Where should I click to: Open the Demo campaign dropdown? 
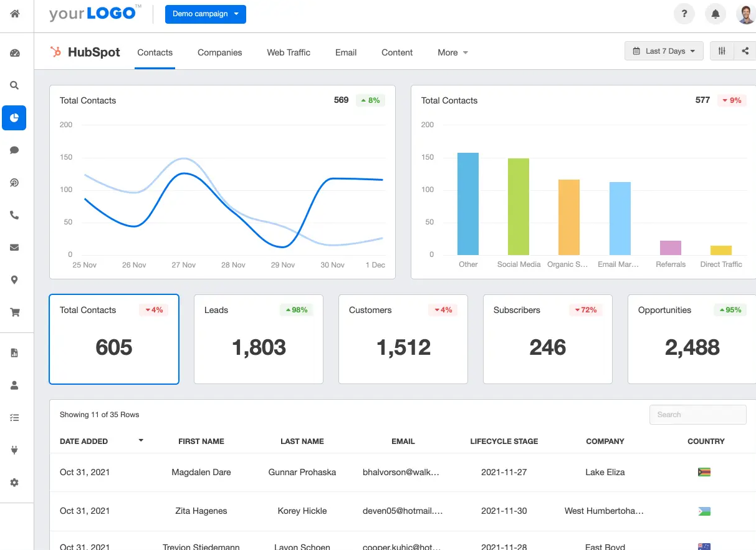pos(206,14)
